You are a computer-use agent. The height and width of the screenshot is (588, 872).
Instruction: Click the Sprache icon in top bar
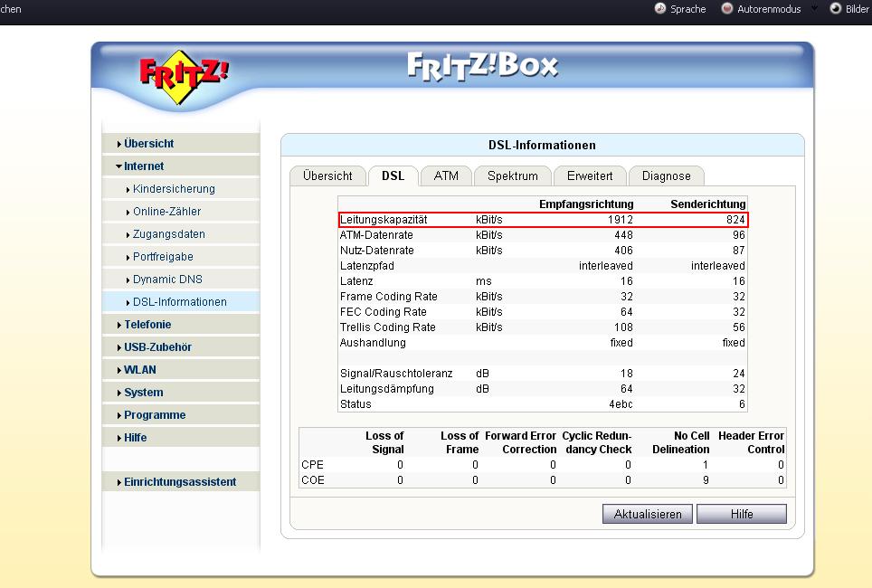coord(660,8)
